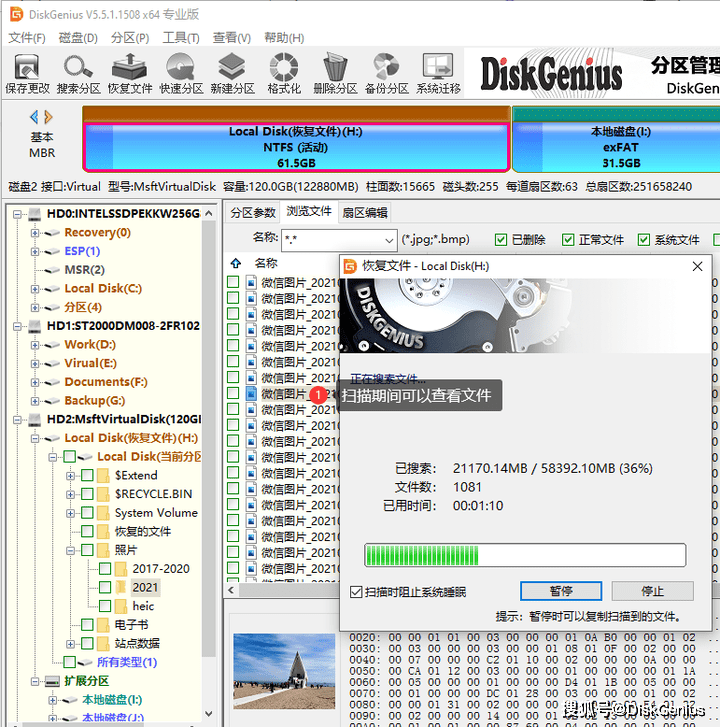This screenshot has height=727, width=720.
Task: Open the 工具(T) menu
Action: pyautogui.click(x=181, y=38)
